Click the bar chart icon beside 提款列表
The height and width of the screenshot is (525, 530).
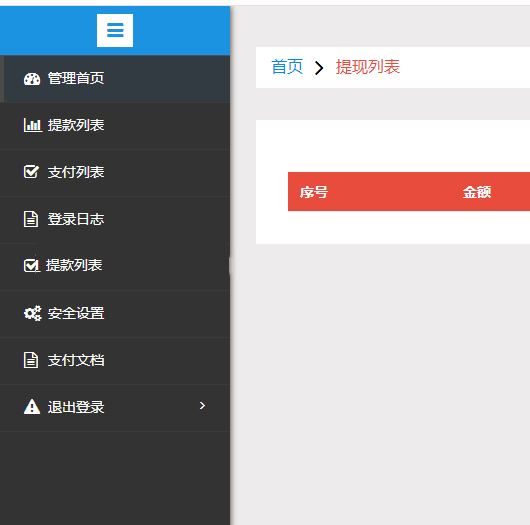coord(33,125)
